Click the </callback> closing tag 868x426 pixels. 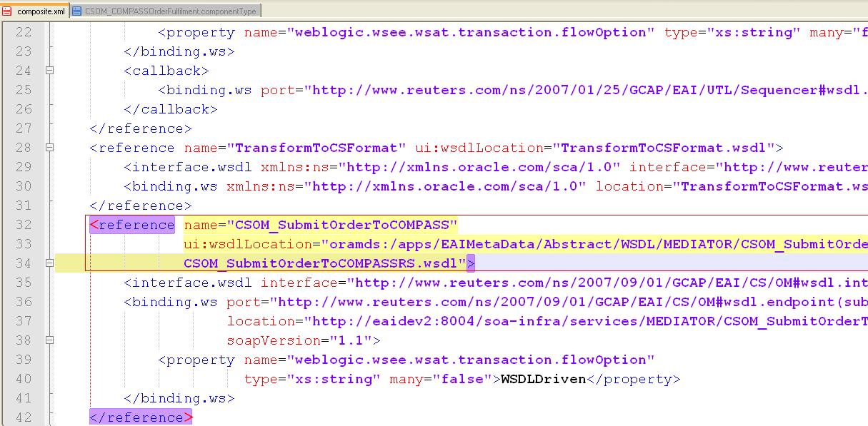(x=171, y=109)
